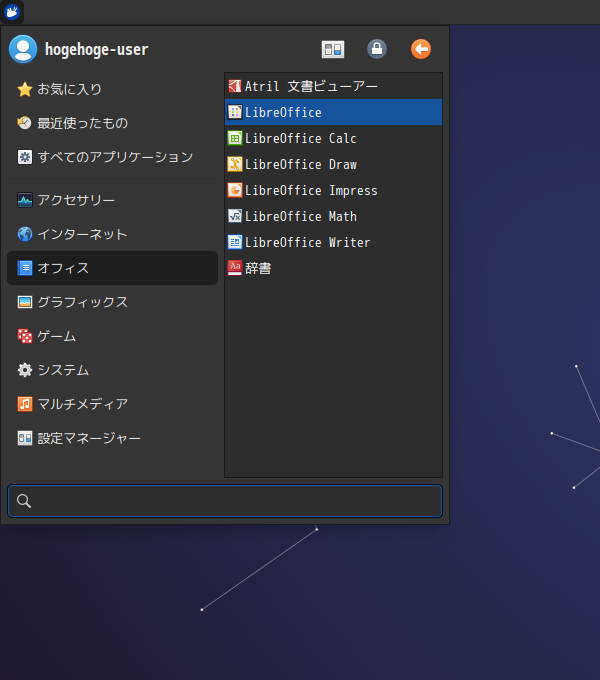The width and height of the screenshot is (600, 680).
Task: Launch Atril 文書ビューアー
Action: [x=333, y=86]
